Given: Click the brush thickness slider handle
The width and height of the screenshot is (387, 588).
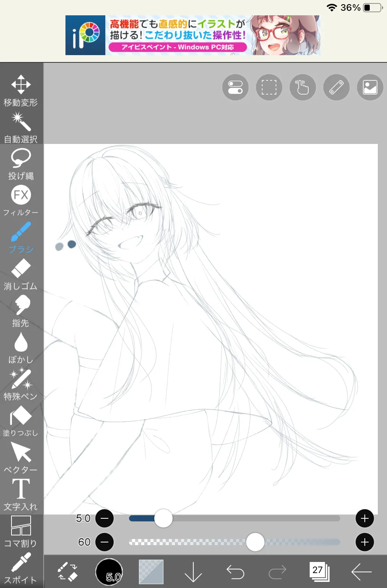Looking at the screenshot, I should click(x=163, y=518).
